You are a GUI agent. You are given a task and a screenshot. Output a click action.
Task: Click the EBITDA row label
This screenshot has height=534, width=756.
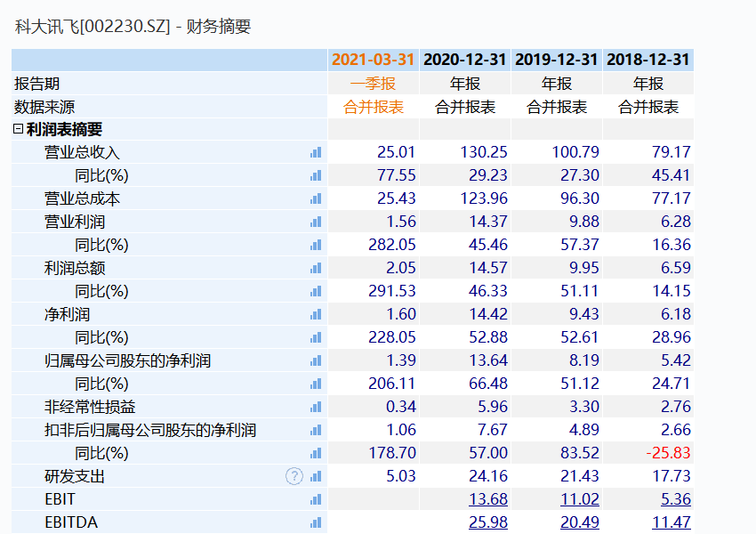coord(71,522)
